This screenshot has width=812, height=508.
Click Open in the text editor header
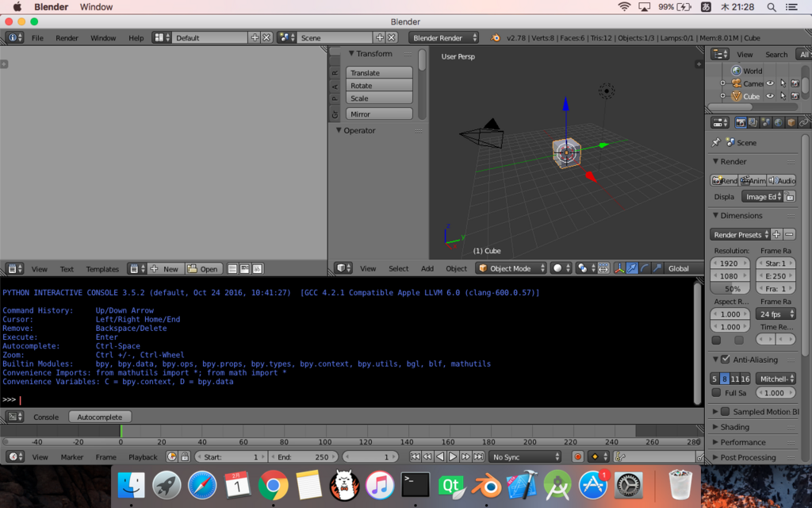pos(204,268)
